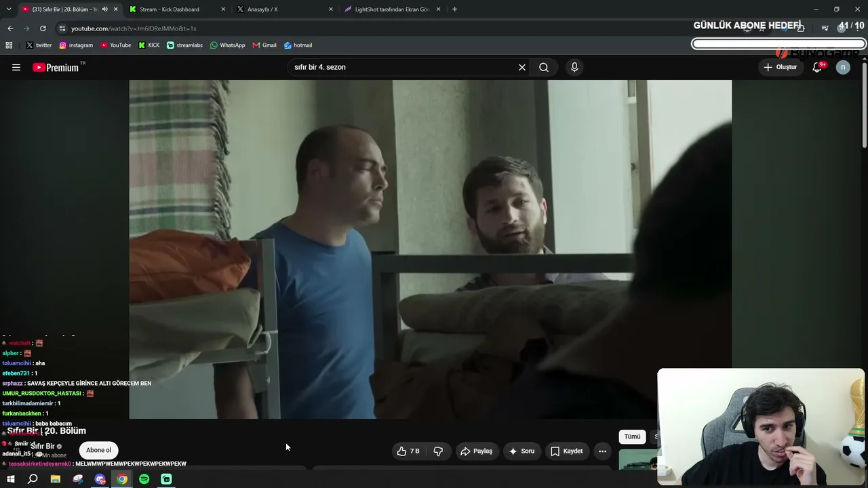Open Streamlabs app on the taskbar
This screenshot has width=868, height=488.
tap(166, 479)
